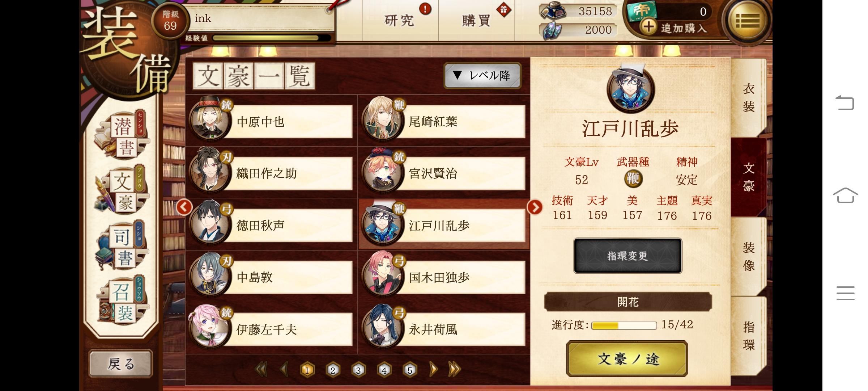Tap the Android back navigation icon

845,103
